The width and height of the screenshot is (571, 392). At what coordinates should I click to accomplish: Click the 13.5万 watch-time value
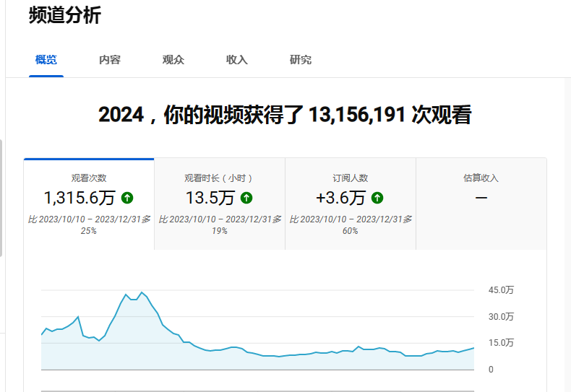(210, 198)
